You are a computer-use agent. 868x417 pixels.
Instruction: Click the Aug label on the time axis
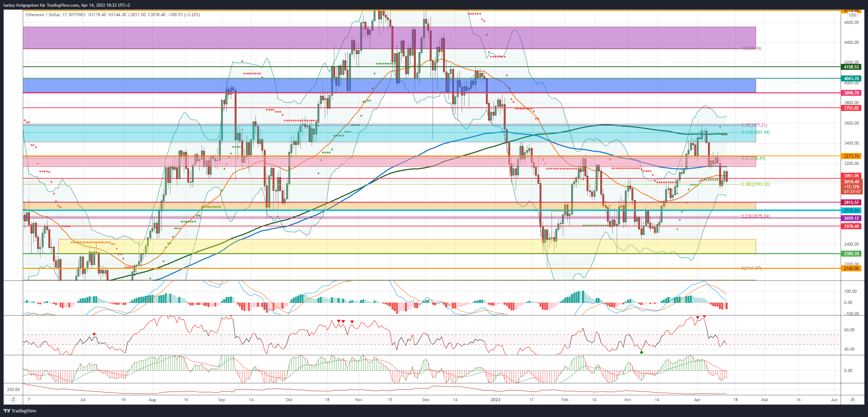[152, 400]
